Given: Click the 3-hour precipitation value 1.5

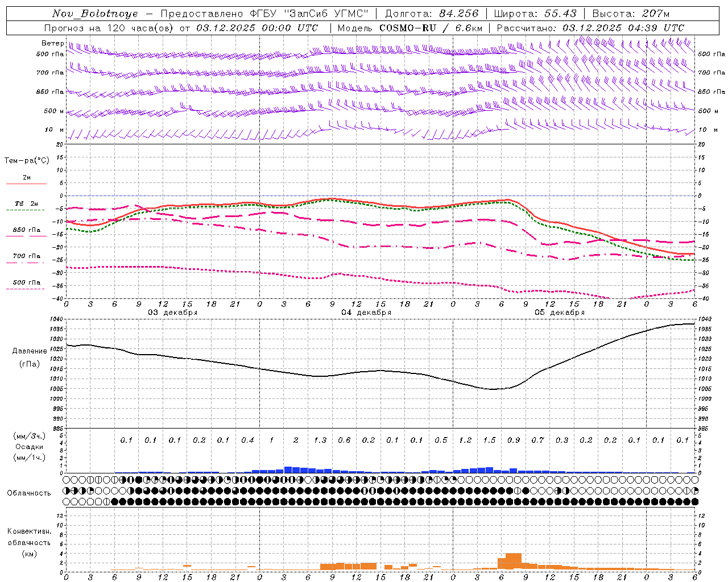Looking at the screenshot, I should [489, 440].
